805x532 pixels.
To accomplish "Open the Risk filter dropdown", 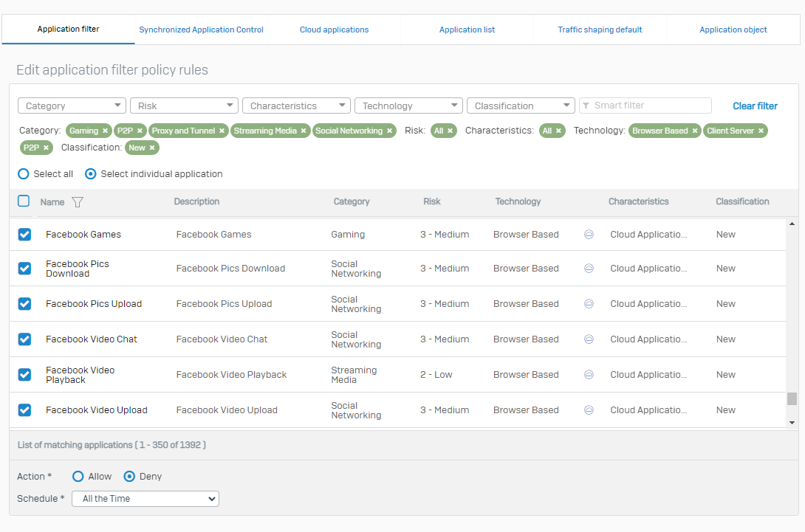I will point(185,106).
